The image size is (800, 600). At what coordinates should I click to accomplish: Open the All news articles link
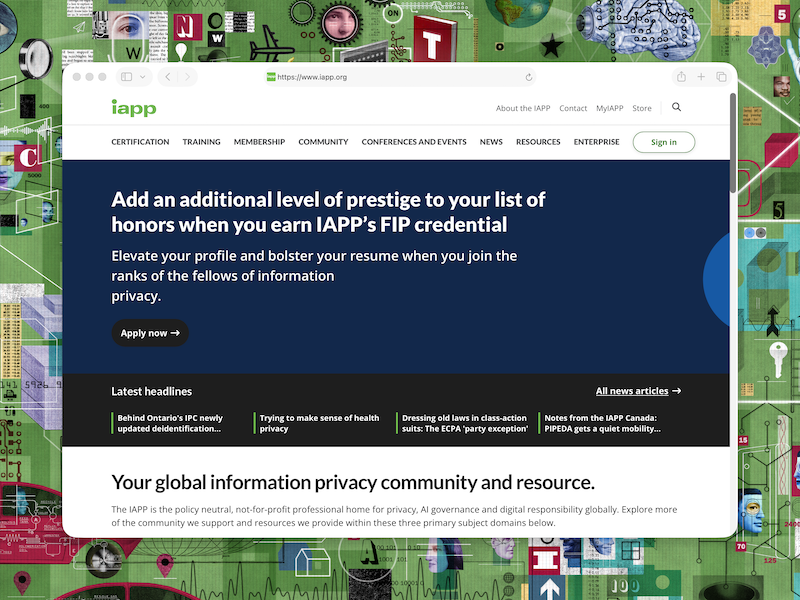[638, 391]
